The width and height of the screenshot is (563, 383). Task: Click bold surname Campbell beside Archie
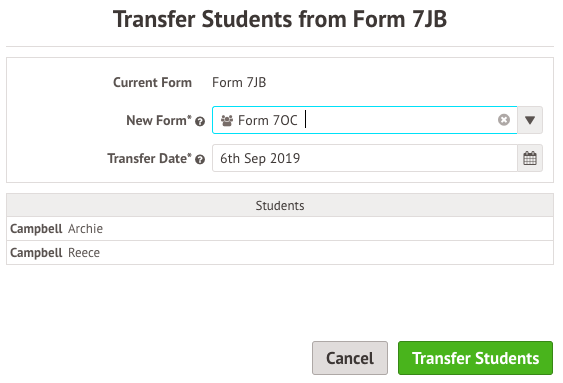point(36,229)
